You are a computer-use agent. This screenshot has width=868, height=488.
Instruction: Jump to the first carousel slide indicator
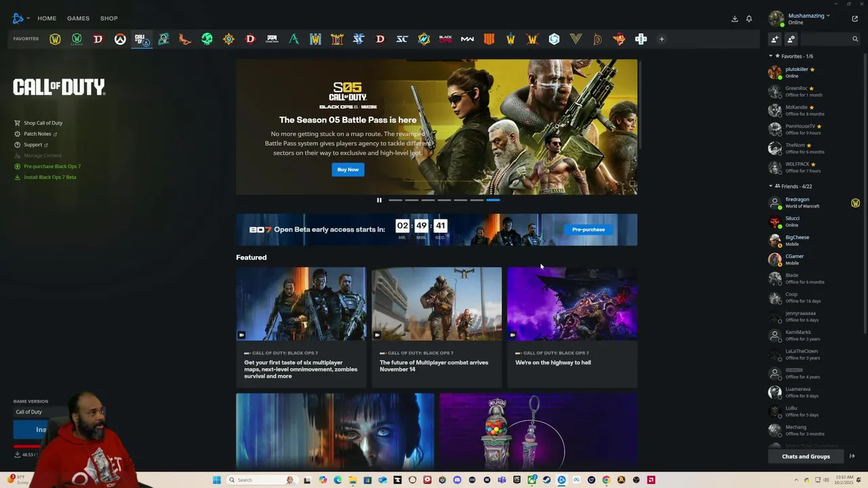pyautogui.click(x=395, y=200)
